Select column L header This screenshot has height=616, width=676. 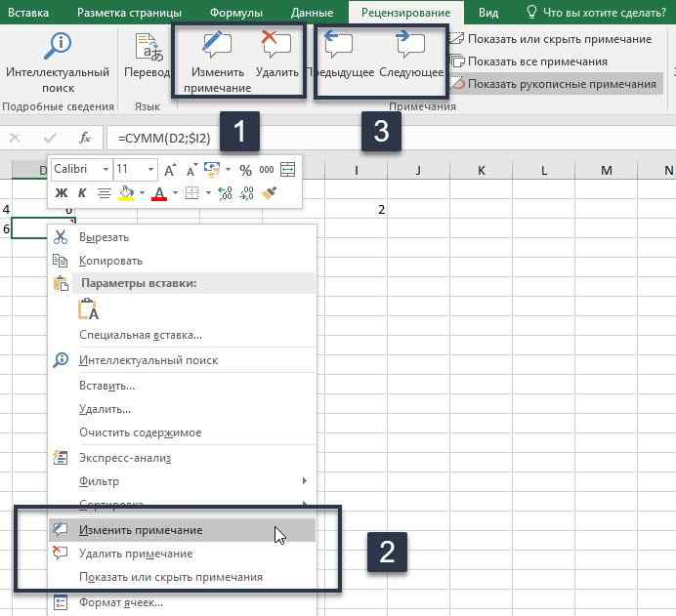click(544, 171)
